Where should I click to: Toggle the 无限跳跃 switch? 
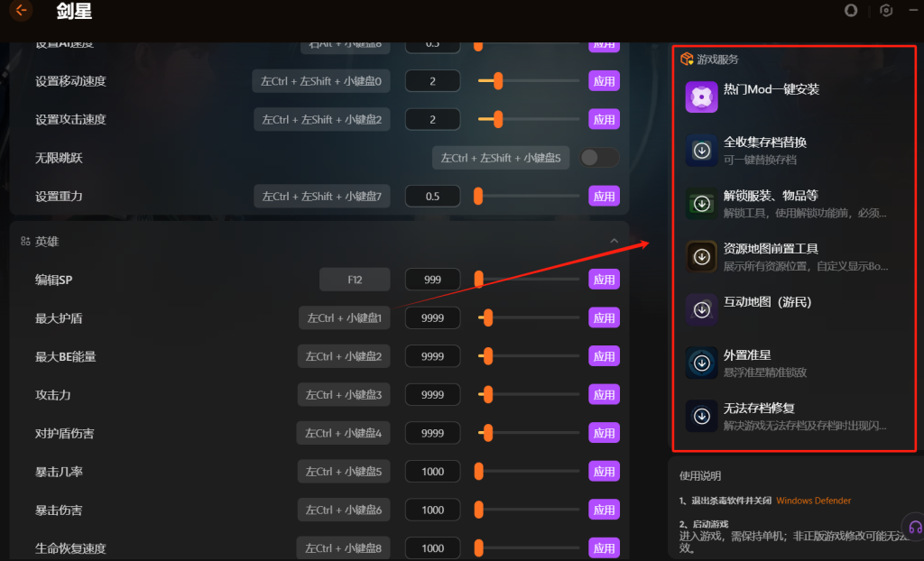599,157
